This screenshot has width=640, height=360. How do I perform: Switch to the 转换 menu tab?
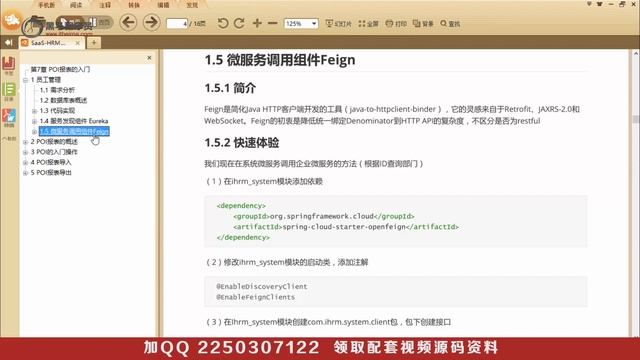tap(134, 5)
